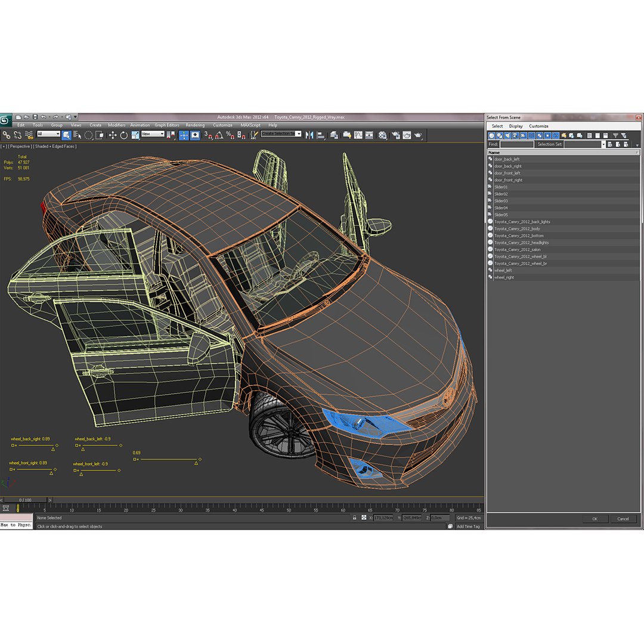Screen dimensions: 644x644
Task: Open the Graphite Modeling ribbon toggle
Action: click(347, 135)
